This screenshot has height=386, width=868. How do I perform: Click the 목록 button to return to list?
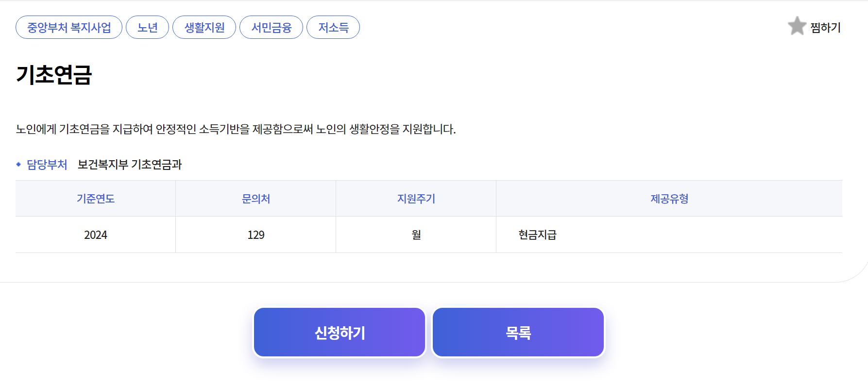(518, 332)
